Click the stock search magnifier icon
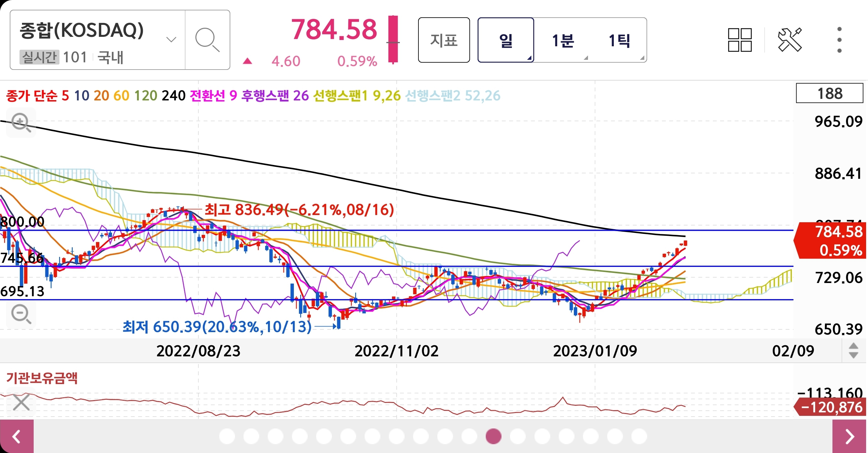 click(x=207, y=40)
